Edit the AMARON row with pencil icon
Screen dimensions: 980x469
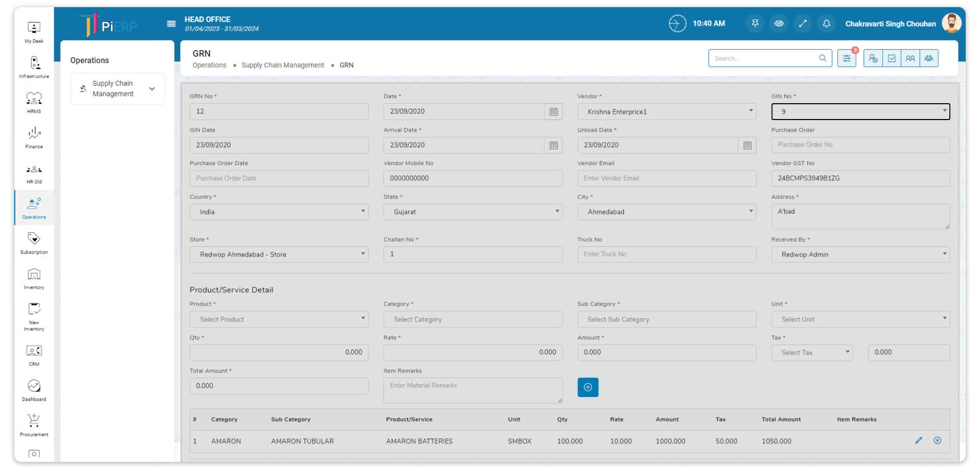coord(919,440)
